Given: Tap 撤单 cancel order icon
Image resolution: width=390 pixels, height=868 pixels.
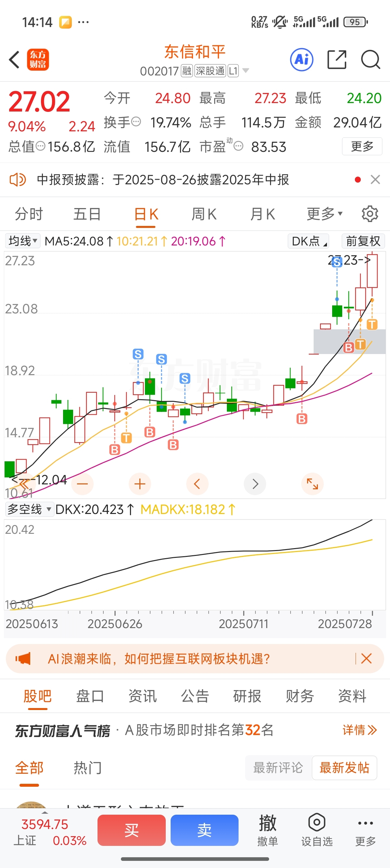Looking at the screenshot, I should pos(268,830).
